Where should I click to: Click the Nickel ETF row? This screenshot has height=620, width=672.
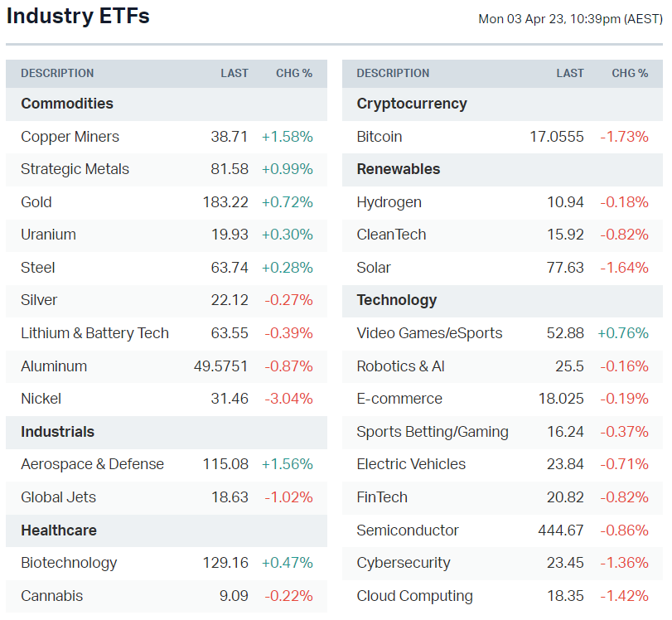pos(41,399)
